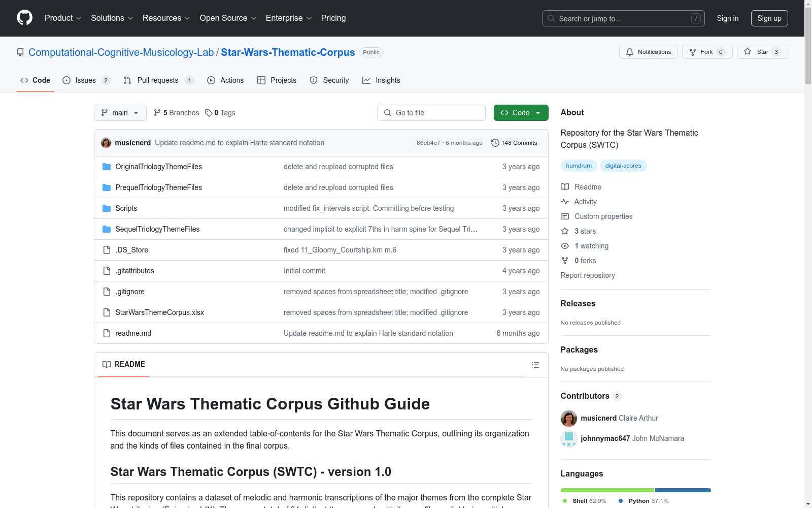Click the Pricing link
812x508 pixels.
[x=333, y=18]
